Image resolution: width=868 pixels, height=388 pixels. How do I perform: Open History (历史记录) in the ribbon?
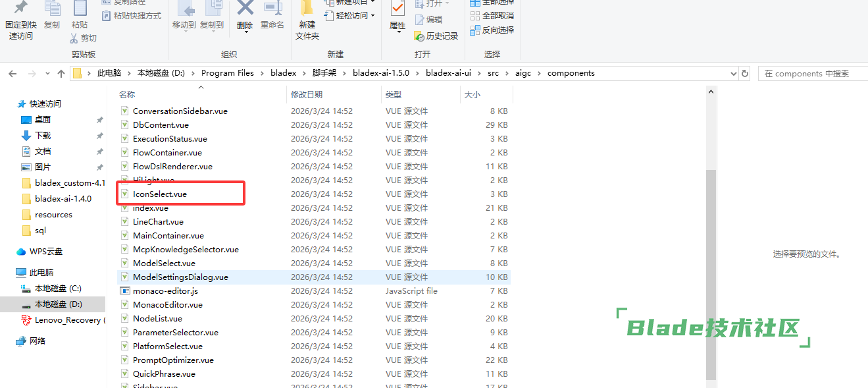click(x=436, y=36)
